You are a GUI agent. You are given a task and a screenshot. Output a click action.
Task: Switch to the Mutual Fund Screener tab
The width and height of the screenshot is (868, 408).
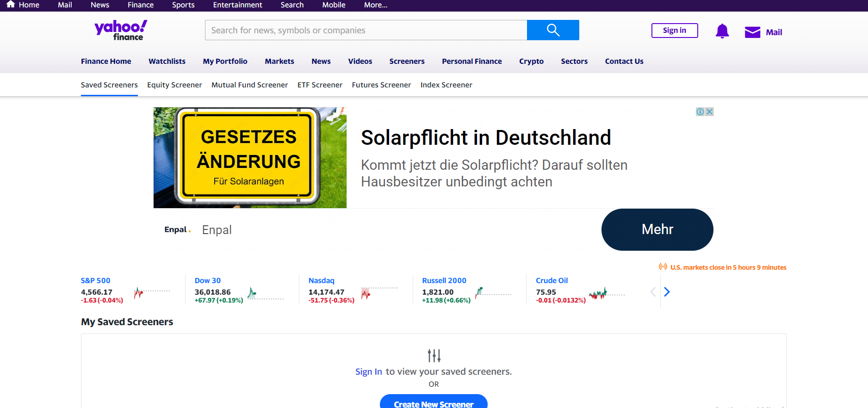[250, 85]
